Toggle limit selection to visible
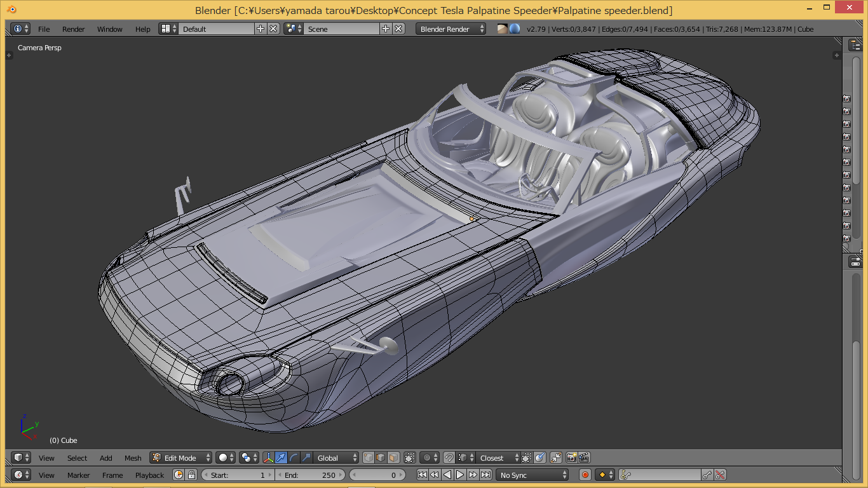Viewport: 868px width, 488px height. (x=409, y=457)
